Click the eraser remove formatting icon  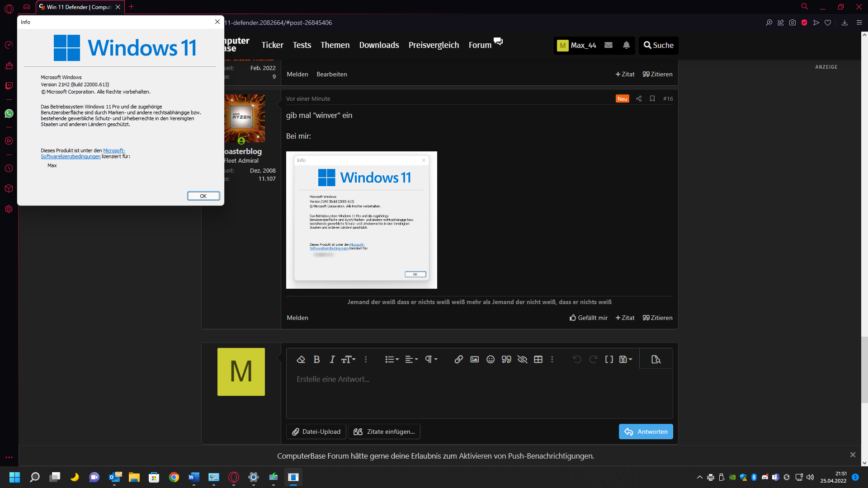pos(301,359)
